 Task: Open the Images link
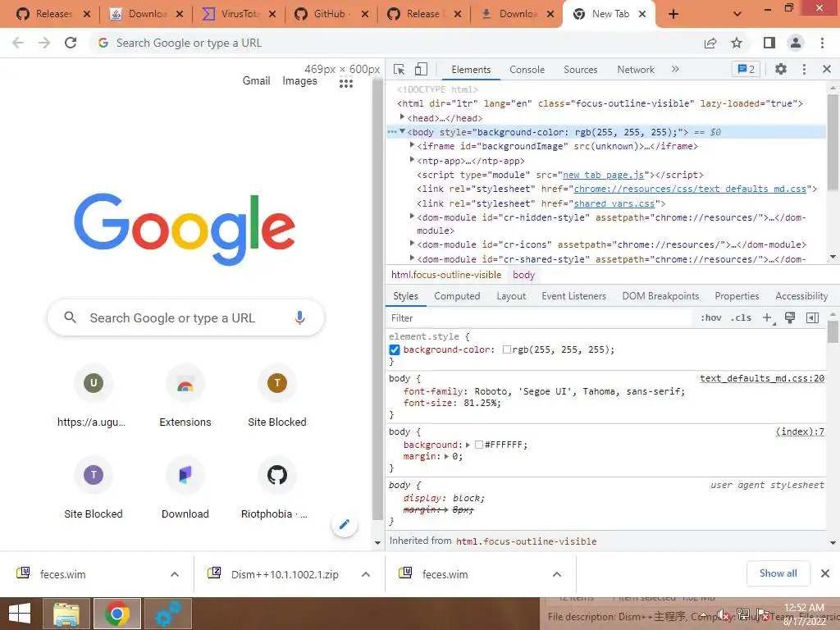tap(299, 81)
